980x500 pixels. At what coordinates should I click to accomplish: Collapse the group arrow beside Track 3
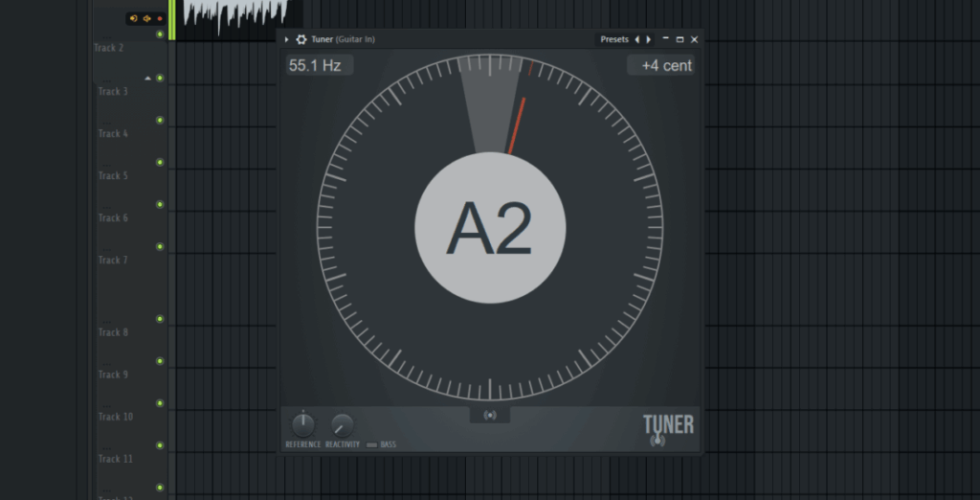(x=147, y=78)
